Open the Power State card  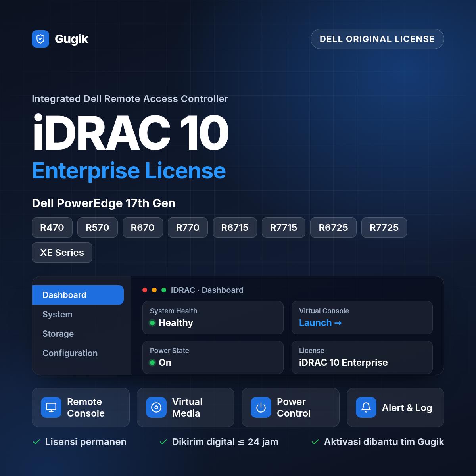click(213, 357)
